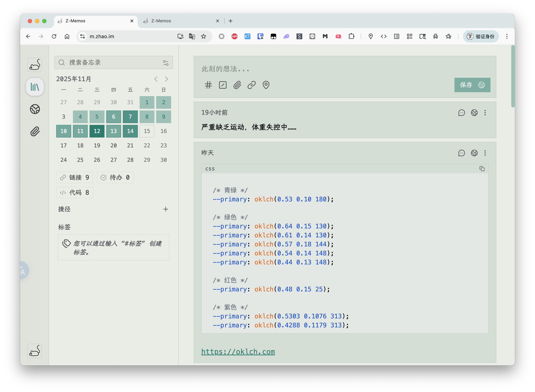535x392 pixels.
Task: Go to the next calendar month
Action: (x=166, y=79)
